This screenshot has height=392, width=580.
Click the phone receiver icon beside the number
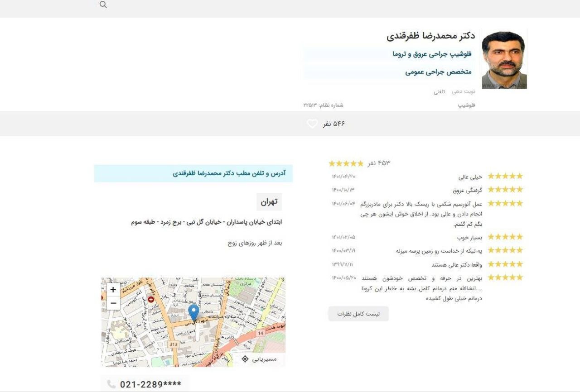click(x=112, y=383)
